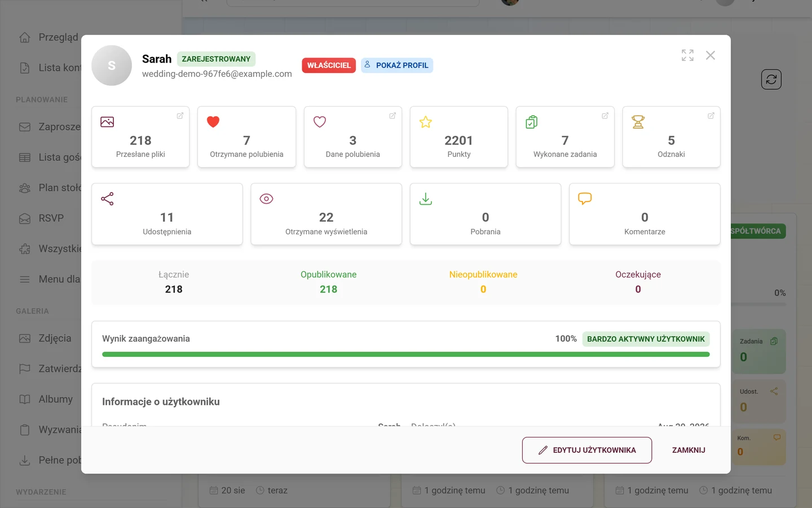The height and width of the screenshot is (508, 812).
Task: Click the outlined heart icon for Dane polubienia
Action: point(320,122)
